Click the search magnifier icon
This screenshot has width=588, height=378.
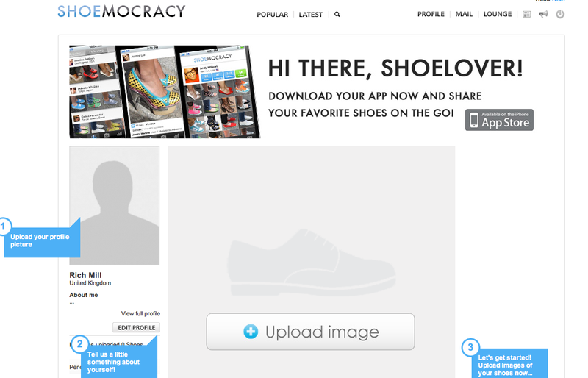337,14
